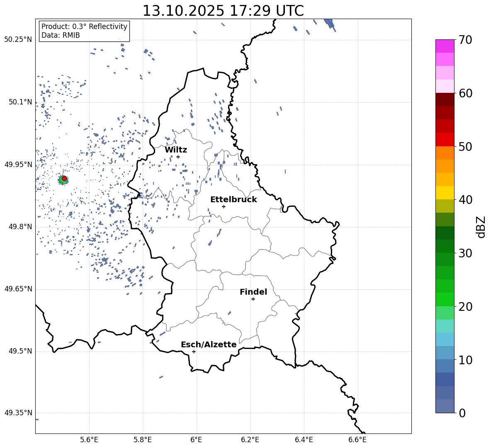
Task: Click the latitude label 49.5°N
Action: (20, 351)
